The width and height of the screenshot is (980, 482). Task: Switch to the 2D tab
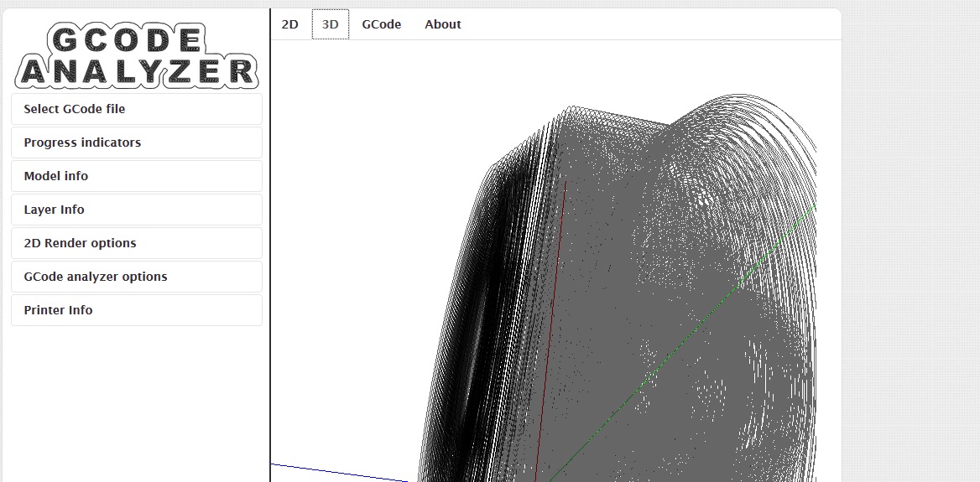[289, 24]
